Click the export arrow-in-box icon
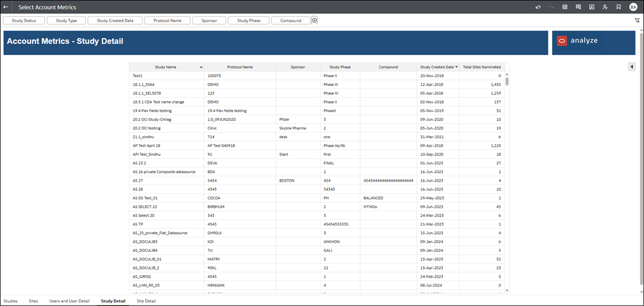Viewport: 644px width, 306px height. tap(591, 7)
